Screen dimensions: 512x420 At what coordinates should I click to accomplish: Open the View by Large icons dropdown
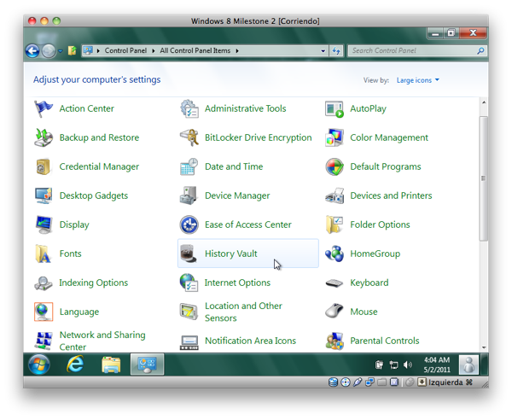(418, 80)
